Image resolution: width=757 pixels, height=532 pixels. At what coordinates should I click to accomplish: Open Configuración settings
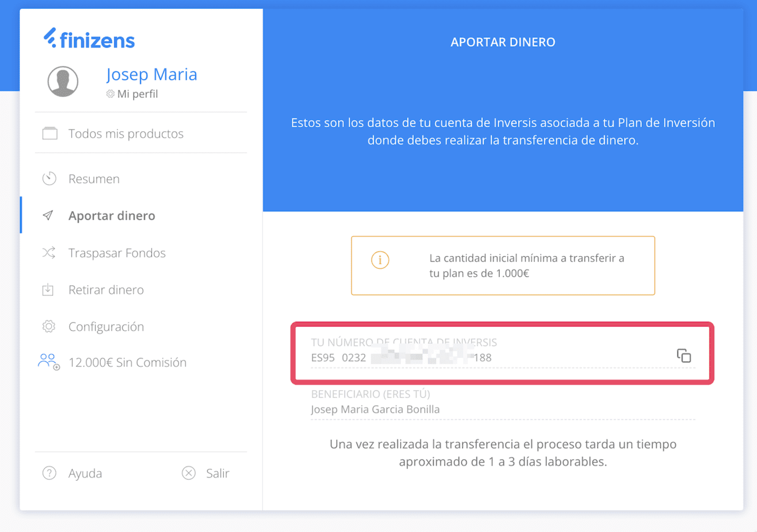(106, 326)
